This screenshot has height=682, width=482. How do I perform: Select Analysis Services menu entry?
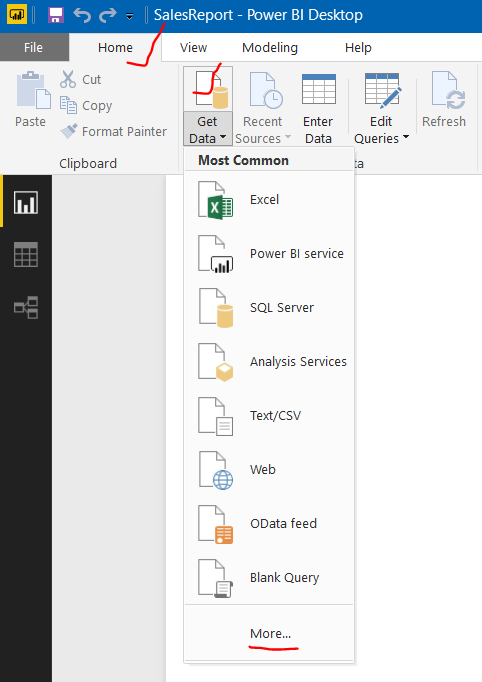(x=269, y=361)
